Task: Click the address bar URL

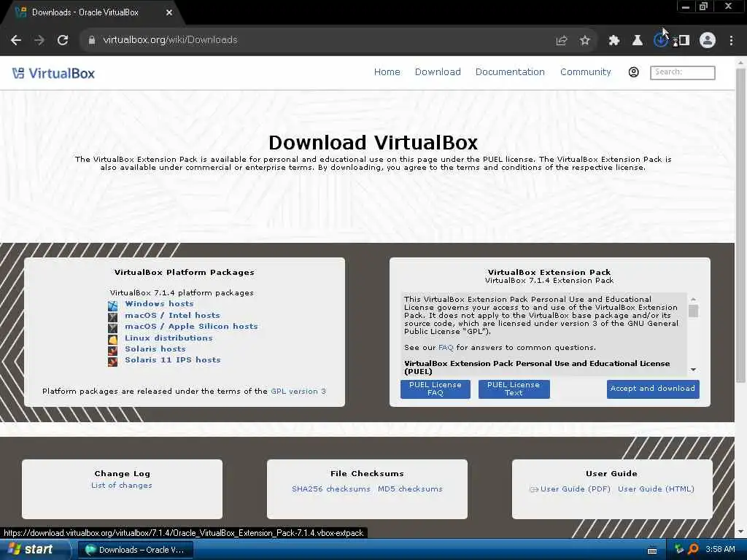Action: tap(169, 40)
